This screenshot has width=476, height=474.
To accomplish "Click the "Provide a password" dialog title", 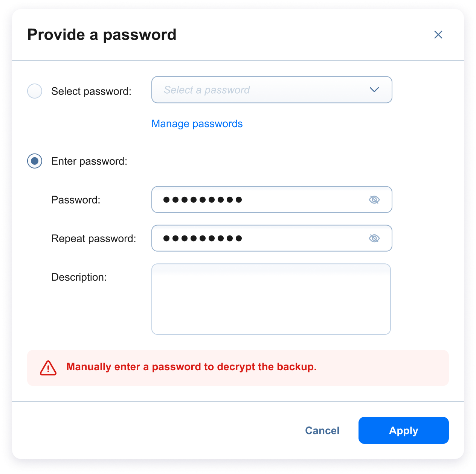I will [102, 35].
